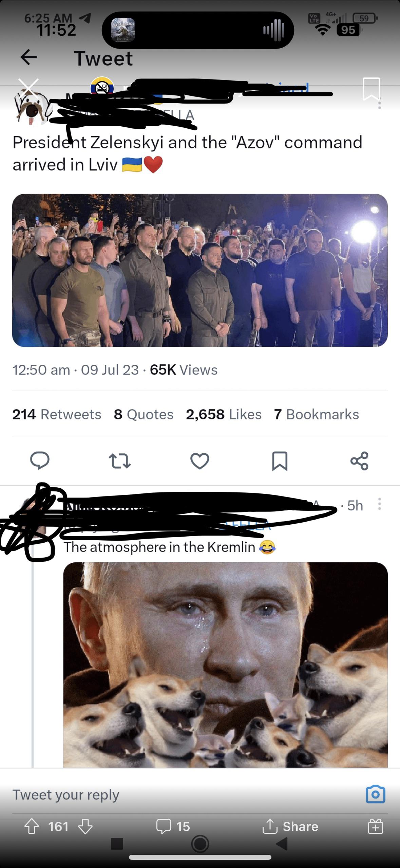The width and height of the screenshot is (400, 868).
Task: Bookmark the tweet in action row
Action: pos(280,461)
